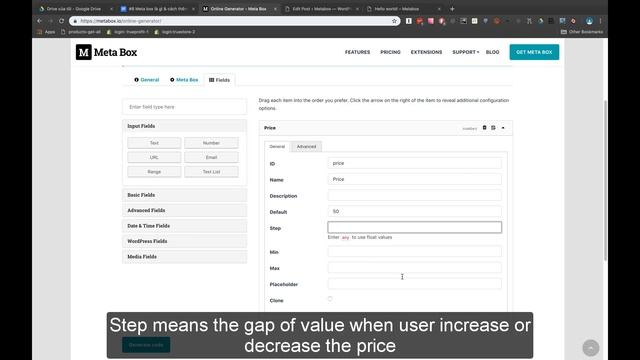Image resolution: width=640 pixels, height=360 pixels.
Task: Open the Extensions menu item
Action: pos(426,52)
